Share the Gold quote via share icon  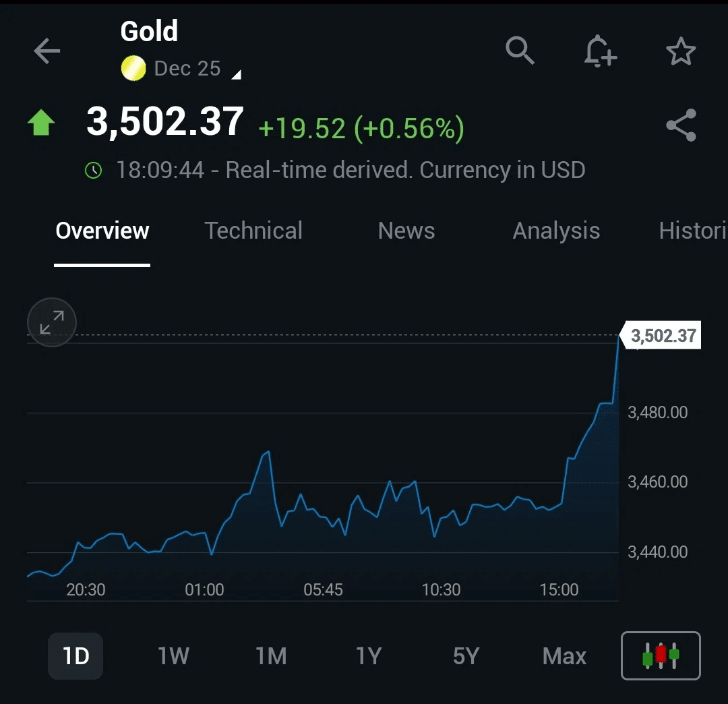pos(681,125)
